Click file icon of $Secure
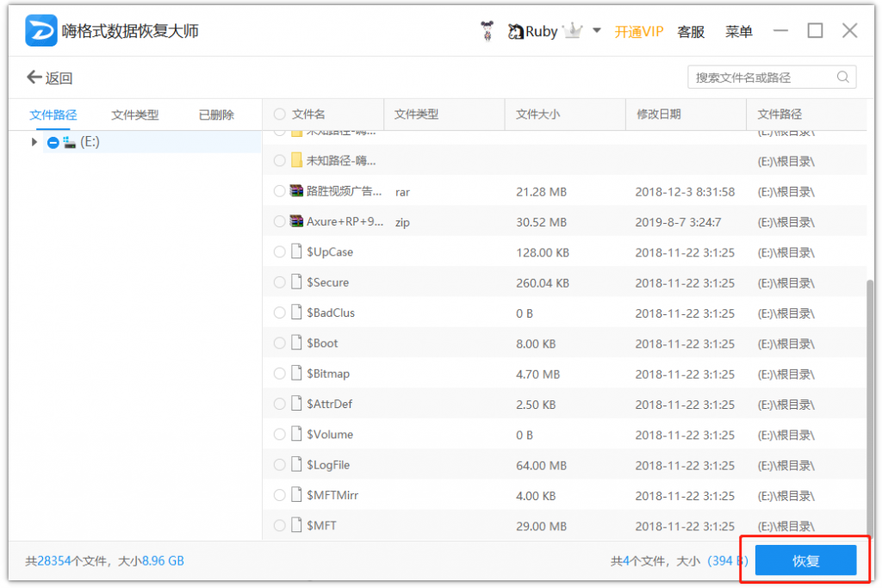The image size is (882, 588). coord(296,282)
